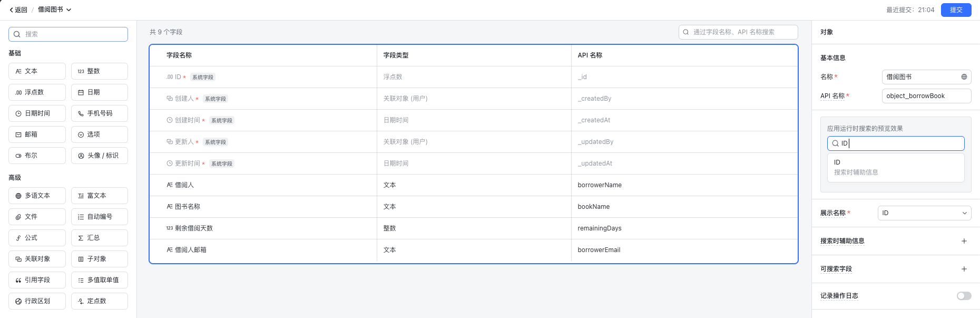Go back with the 返回 button
The image size is (980, 318).
18,9
